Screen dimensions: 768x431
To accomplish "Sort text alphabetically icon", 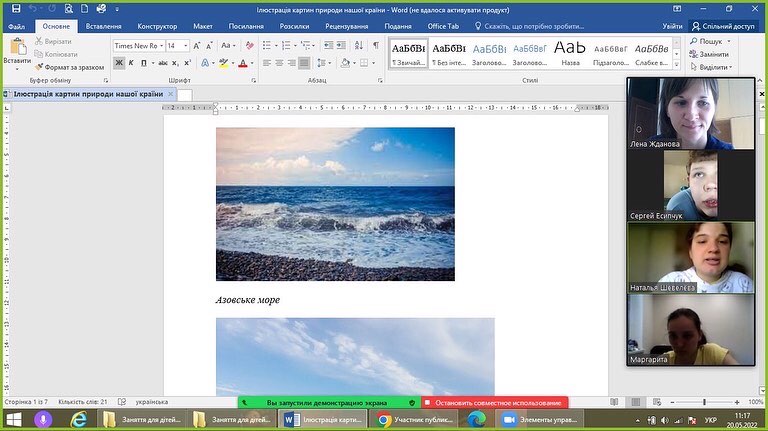I will pyautogui.click(x=359, y=46).
